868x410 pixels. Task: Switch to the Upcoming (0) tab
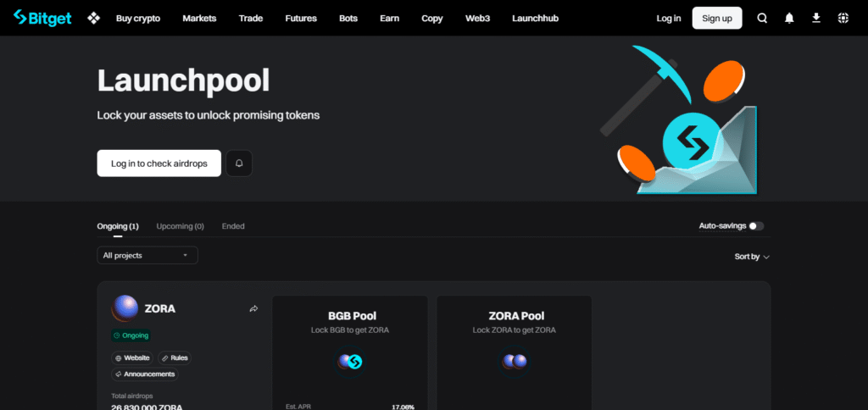[x=181, y=226]
